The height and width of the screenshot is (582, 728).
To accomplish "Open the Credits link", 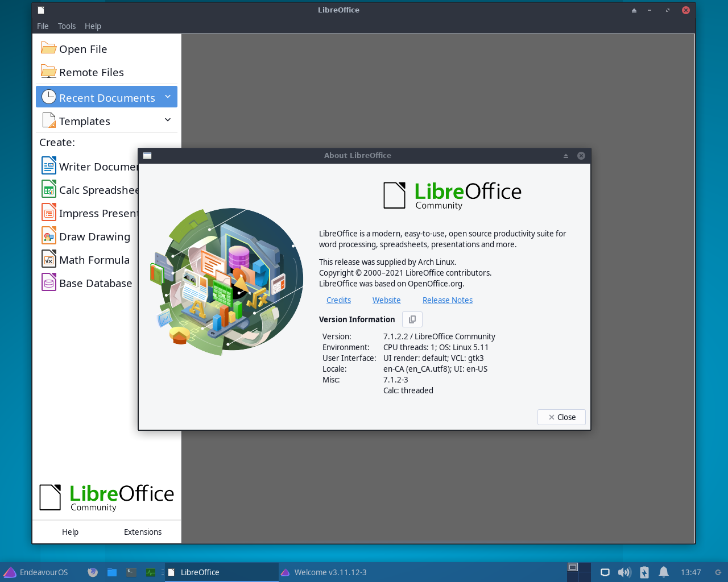I will click(x=338, y=300).
